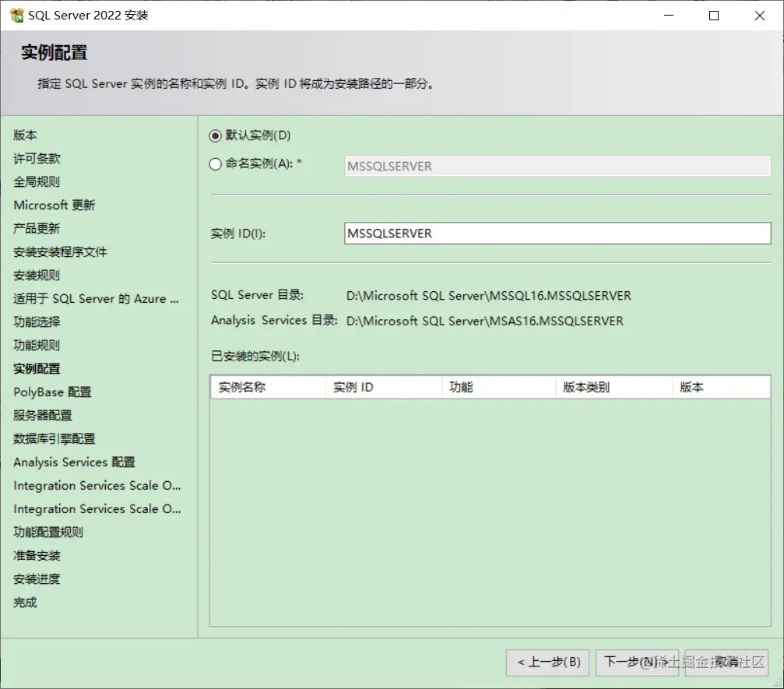784x689 pixels.
Task: Click the 命名实例 name field MSSQLSERVER
Action: coord(557,166)
